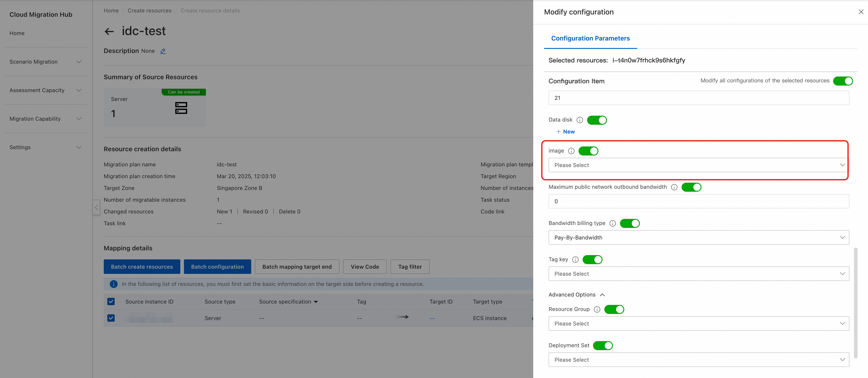This screenshot has width=868, height=378.
Task: Select the Configuration Parameters tab
Action: [x=590, y=38]
